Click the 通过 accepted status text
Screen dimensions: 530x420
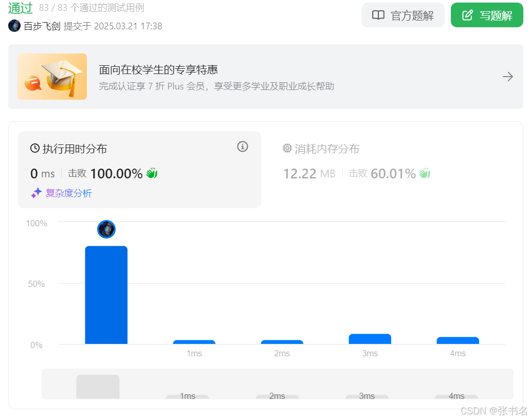(20, 8)
